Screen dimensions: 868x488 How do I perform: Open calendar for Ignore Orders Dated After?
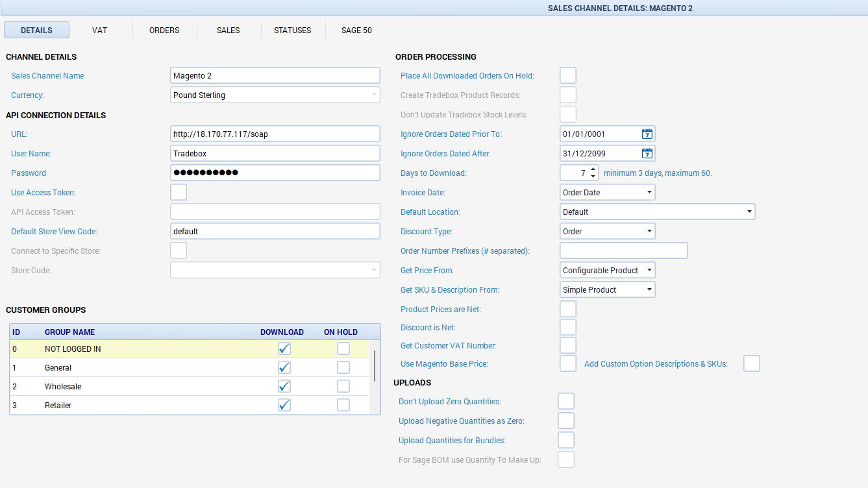click(x=647, y=154)
